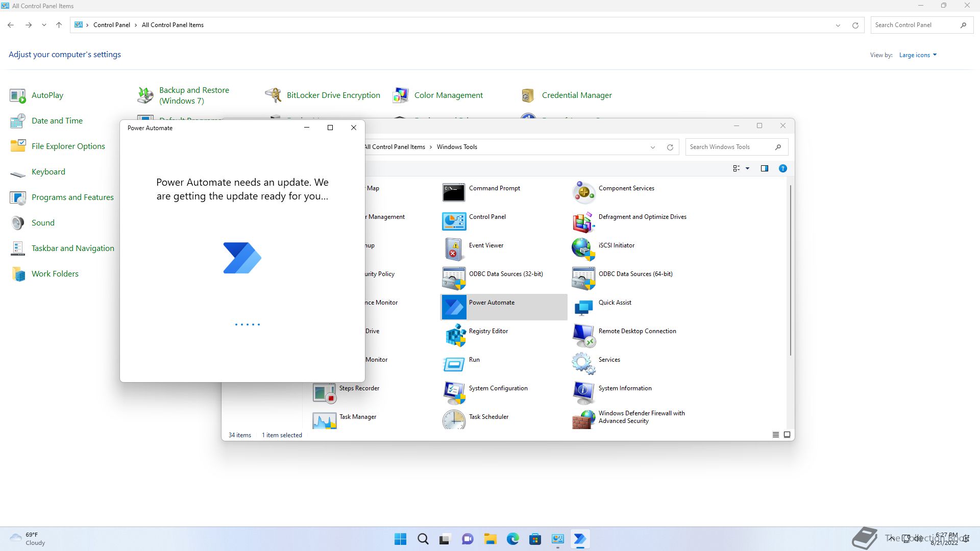Open Task Scheduler clock icon
980x551 pixels.
[x=453, y=420]
